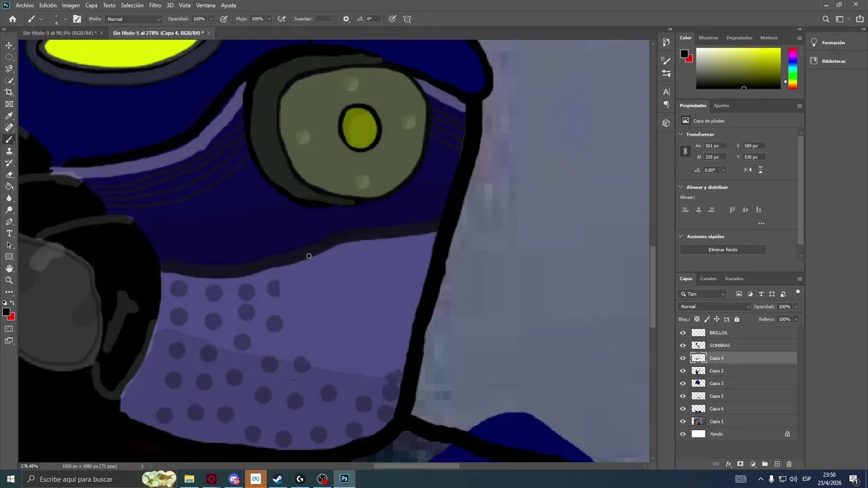Open the Flujo dropdown arrow
Screen dimensions: 868x488
pyautogui.click(x=269, y=19)
